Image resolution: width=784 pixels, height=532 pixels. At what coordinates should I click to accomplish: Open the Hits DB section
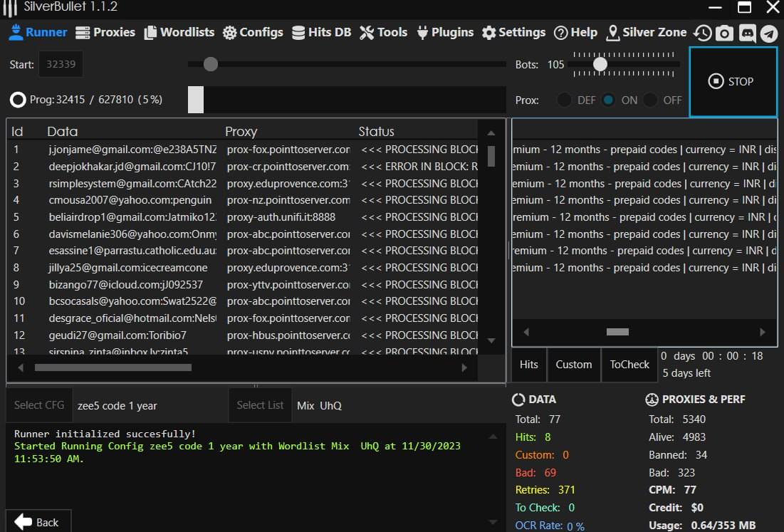[x=321, y=32]
